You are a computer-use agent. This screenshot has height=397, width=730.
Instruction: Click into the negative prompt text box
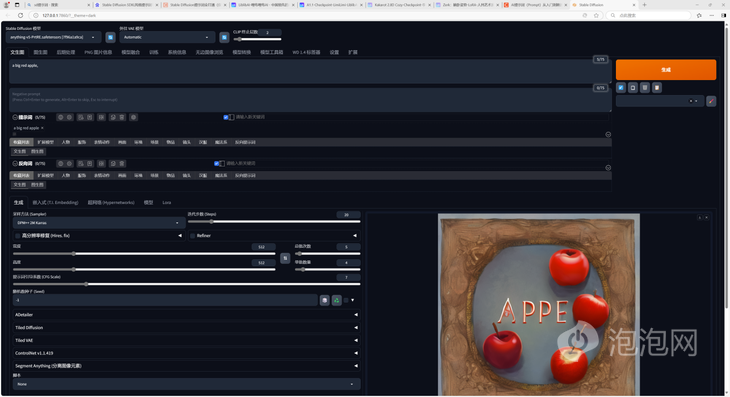tap(310, 100)
